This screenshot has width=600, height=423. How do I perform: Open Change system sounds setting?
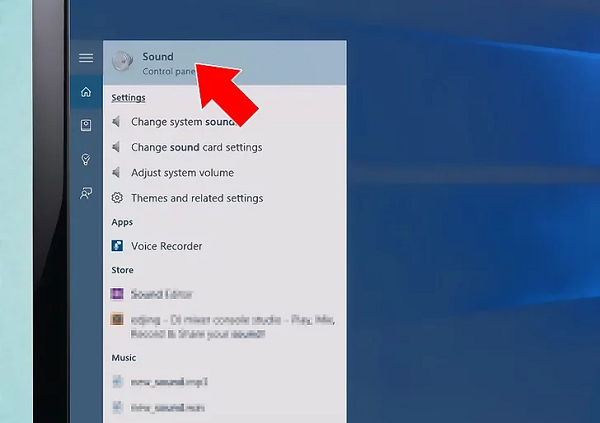click(x=182, y=122)
